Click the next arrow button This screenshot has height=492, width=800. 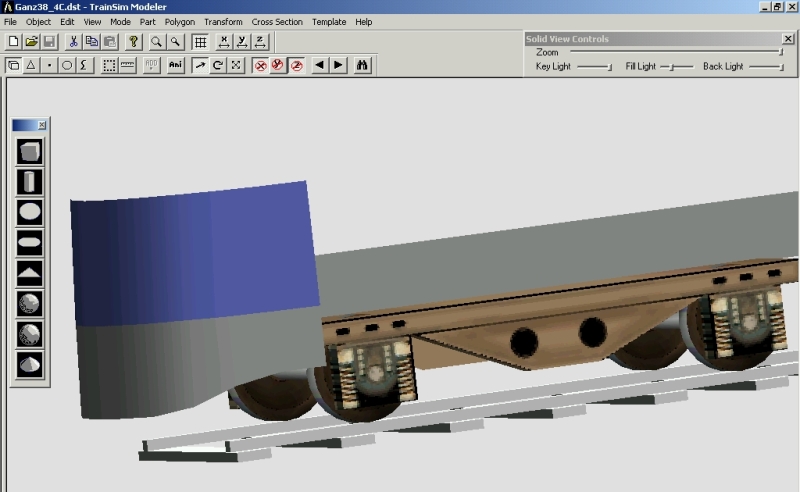point(339,65)
